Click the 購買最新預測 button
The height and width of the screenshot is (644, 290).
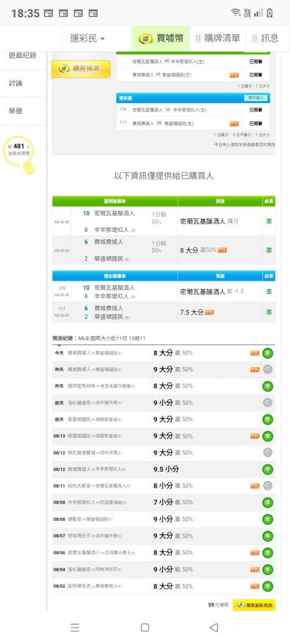coord(254,605)
